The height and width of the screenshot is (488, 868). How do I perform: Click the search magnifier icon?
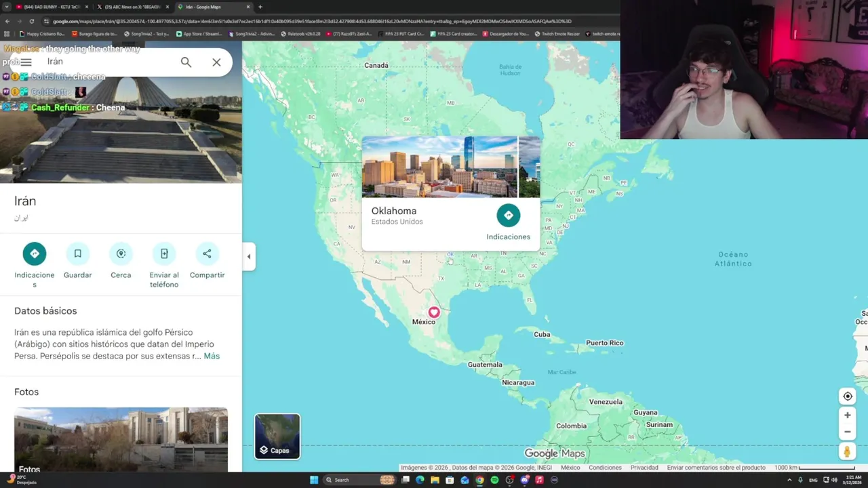coord(186,62)
